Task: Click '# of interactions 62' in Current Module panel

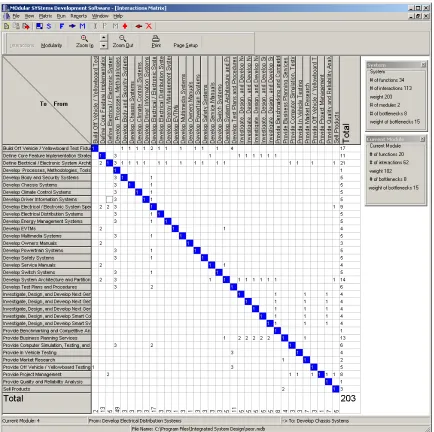Action: [389, 162]
